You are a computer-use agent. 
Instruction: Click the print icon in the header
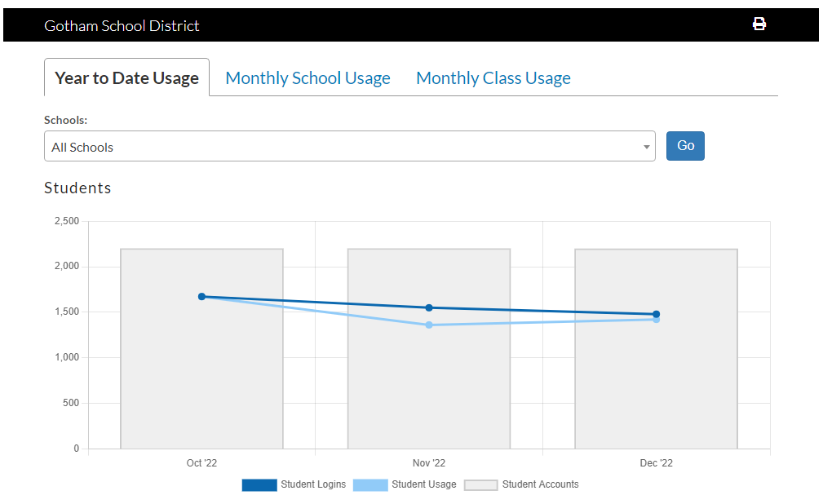coord(759,24)
